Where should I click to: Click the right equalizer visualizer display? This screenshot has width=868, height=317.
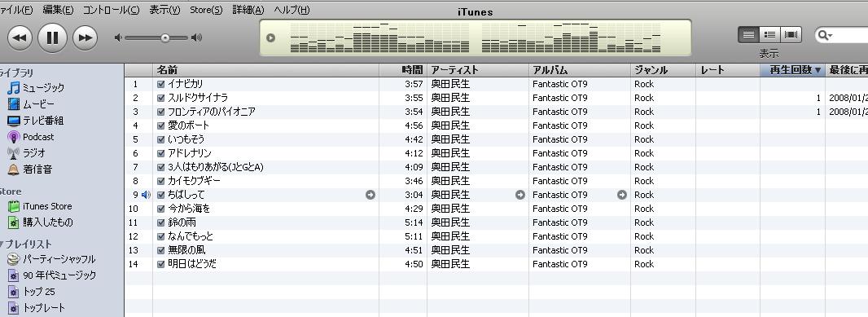pyautogui.click(x=572, y=37)
